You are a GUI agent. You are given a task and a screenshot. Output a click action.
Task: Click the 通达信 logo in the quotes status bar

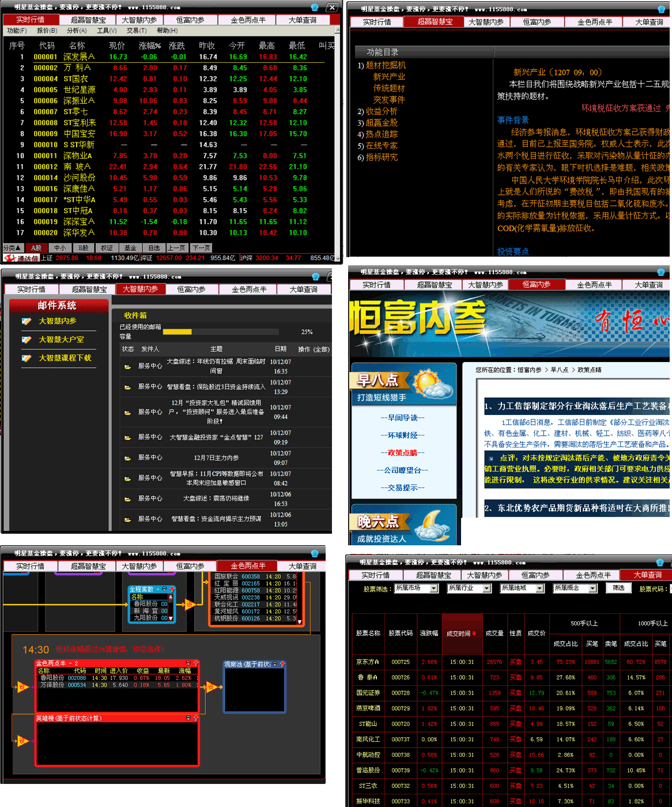coord(21,258)
